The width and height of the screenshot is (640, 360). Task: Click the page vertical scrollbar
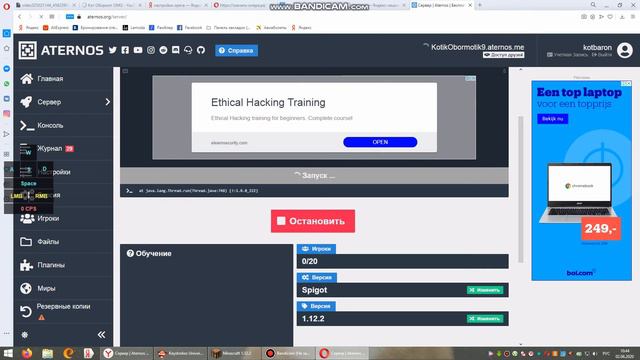pos(520,189)
